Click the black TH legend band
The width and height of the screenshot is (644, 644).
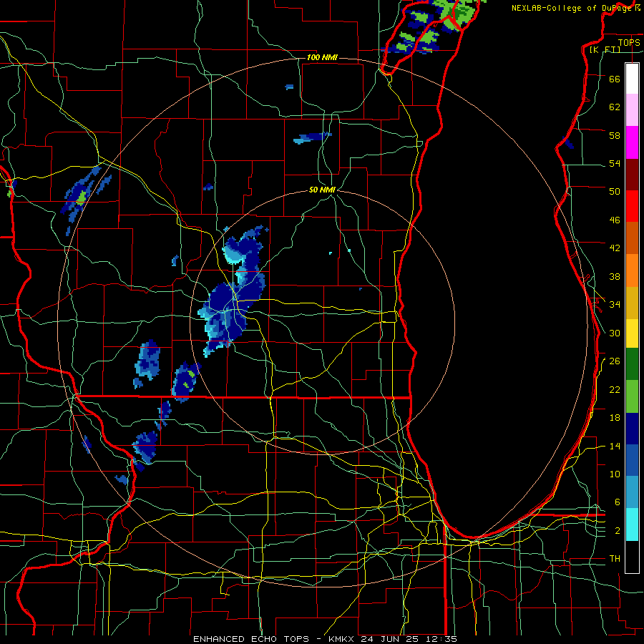[632, 557]
